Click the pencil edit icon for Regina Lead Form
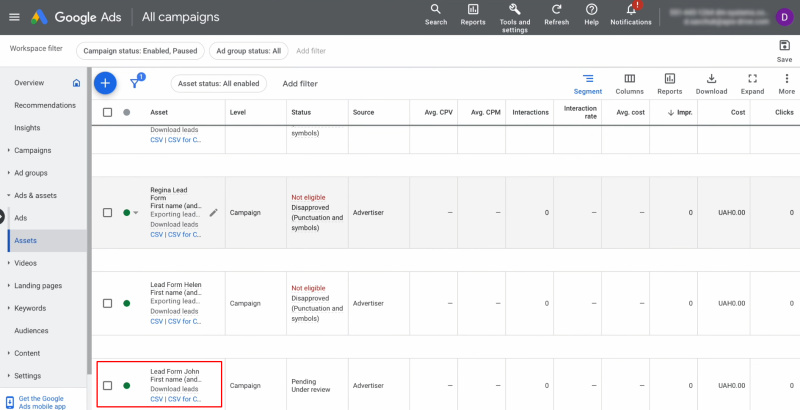800x410 pixels. [213, 213]
